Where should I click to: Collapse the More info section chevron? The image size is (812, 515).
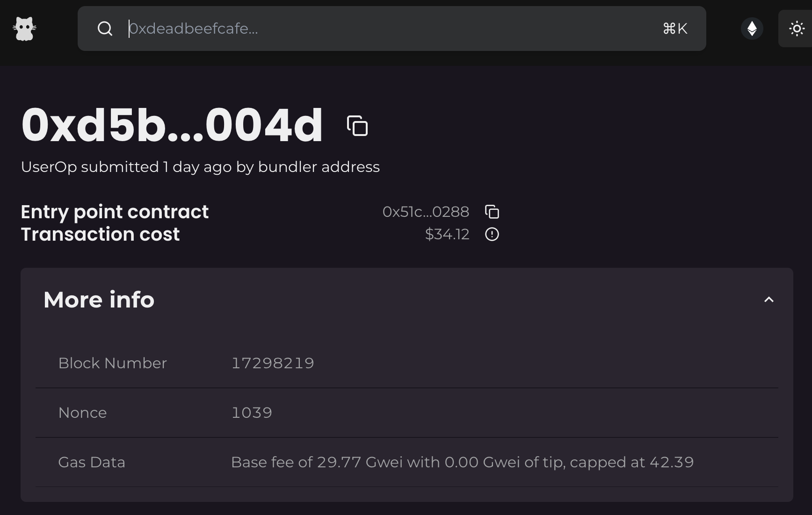[x=768, y=300]
